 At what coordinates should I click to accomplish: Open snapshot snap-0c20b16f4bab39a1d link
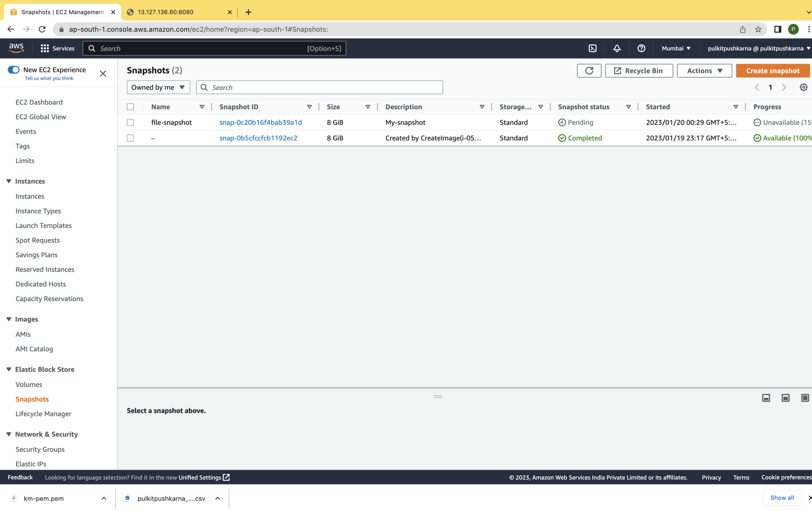(260, 122)
